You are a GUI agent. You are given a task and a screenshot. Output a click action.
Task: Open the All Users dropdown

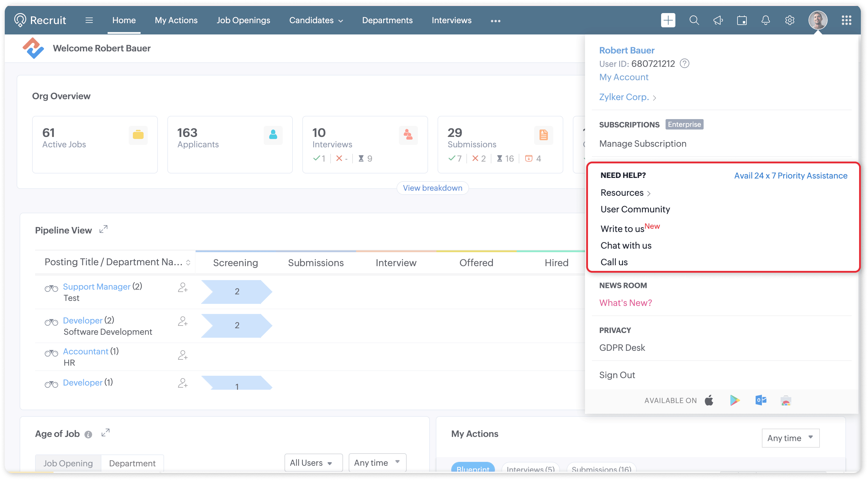coord(313,463)
